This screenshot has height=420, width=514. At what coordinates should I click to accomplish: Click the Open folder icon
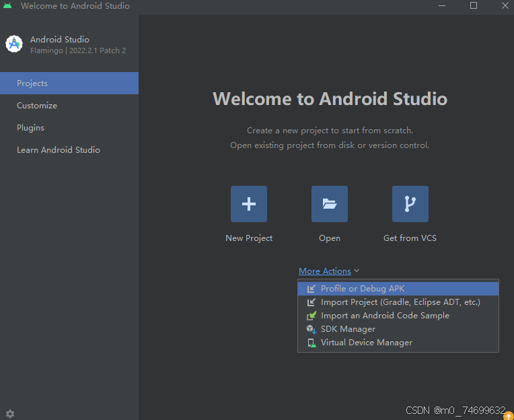tap(330, 204)
